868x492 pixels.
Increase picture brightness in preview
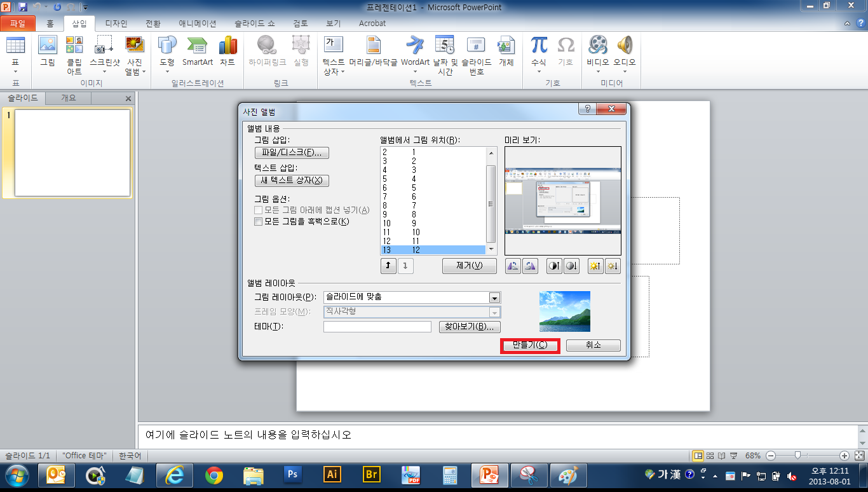coord(595,266)
